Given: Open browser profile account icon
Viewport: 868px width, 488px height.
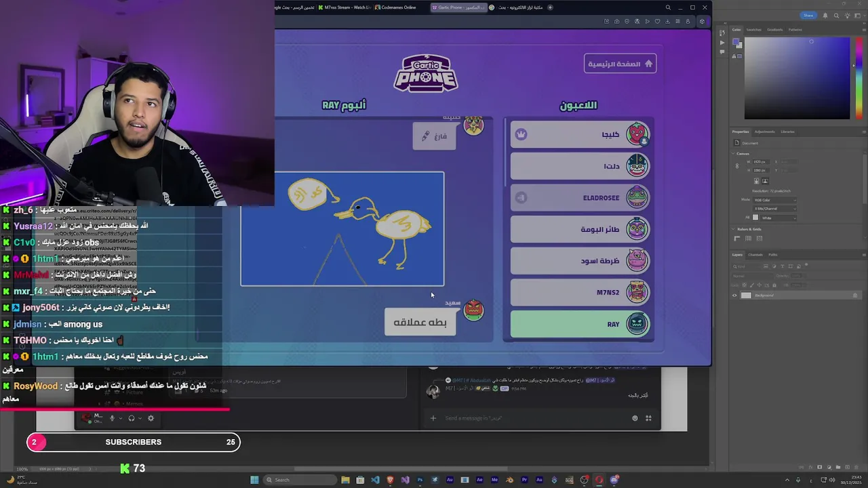Looking at the screenshot, I should (688, 22).
